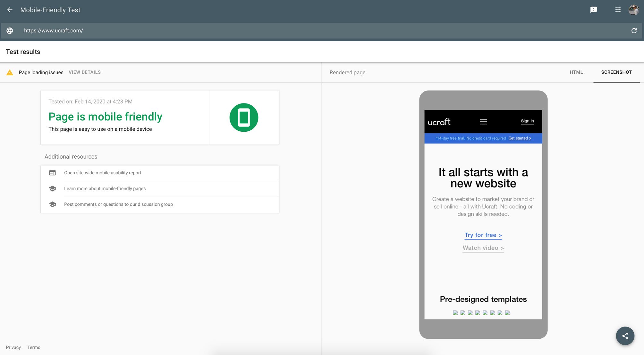Click 'This page is easy to use' text
The width and height of the screenshot is (644, 355).
click(x=100, y=129)
